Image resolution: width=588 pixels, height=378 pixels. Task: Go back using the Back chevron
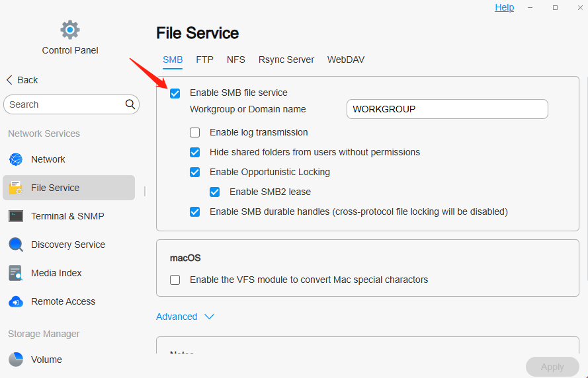[9, 80]
